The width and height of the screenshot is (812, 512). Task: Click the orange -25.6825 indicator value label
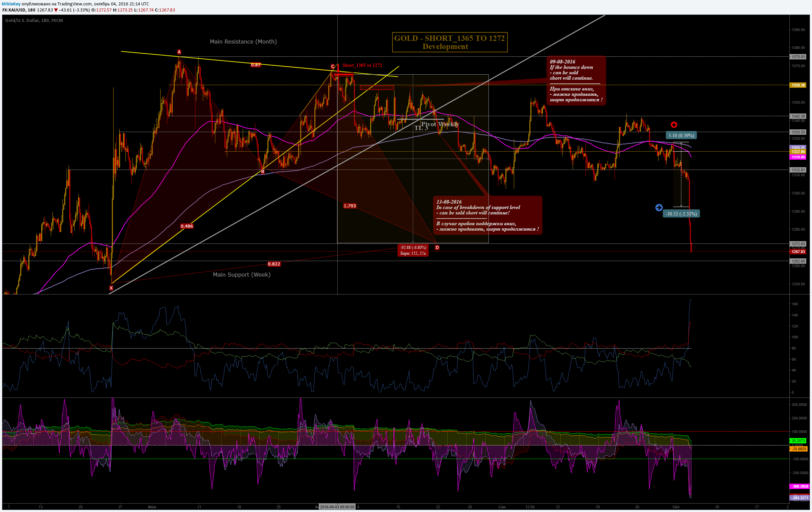(x=799, y=449)
